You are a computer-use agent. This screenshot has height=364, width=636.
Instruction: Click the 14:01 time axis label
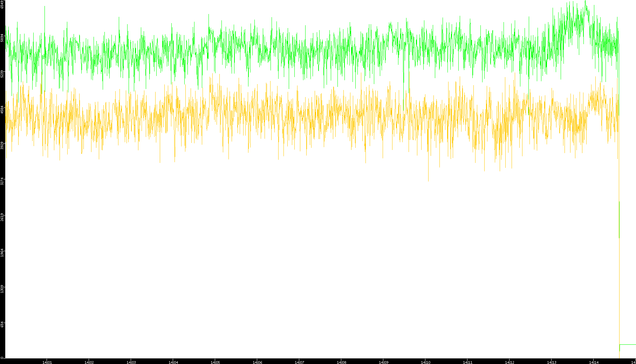click(x=47, y=362)
